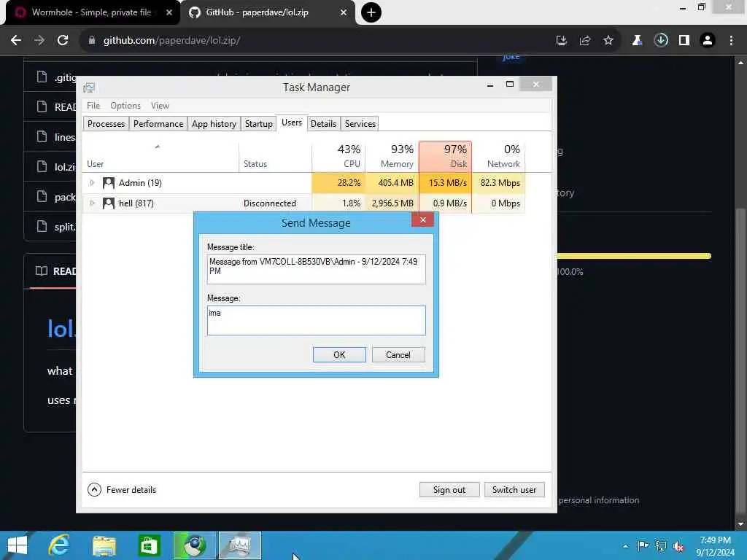Open new browser tab
Viewport: 747px width, 560px height.
point(371,12)
